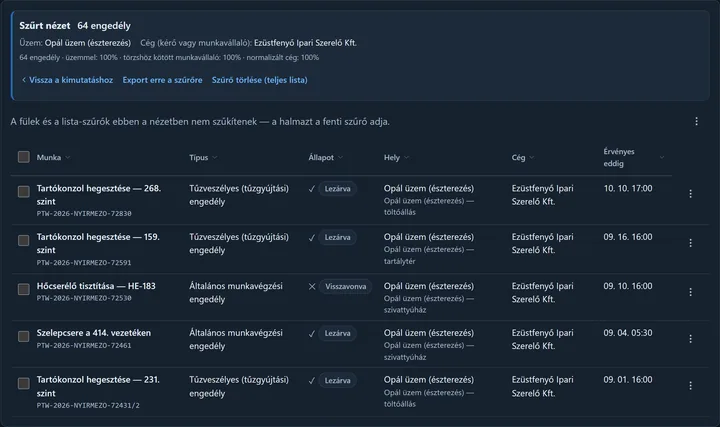
Task: Open row menu for PTW-2026-NYIRMEZO-72591
Action: 690,243
